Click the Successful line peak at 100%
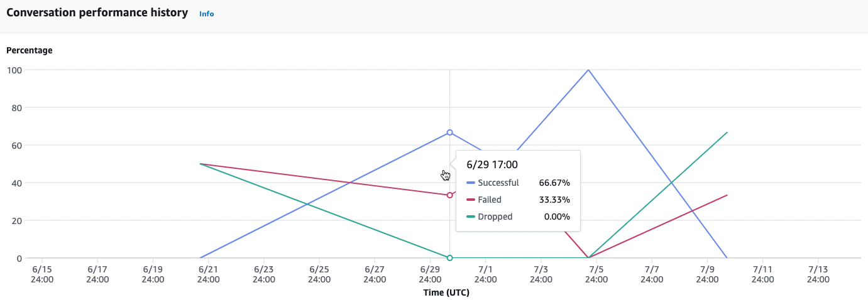Screen dimensions: 868x300 pos(588,70)
